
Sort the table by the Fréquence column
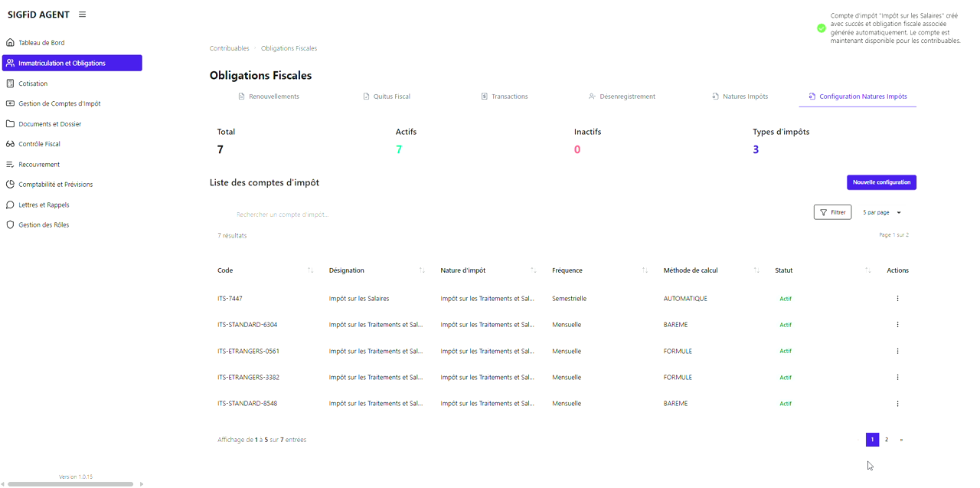[x=645, y=270]
